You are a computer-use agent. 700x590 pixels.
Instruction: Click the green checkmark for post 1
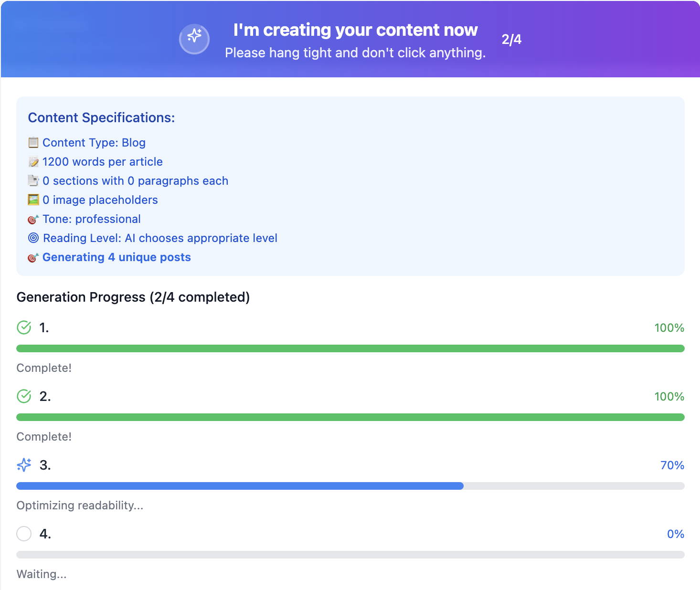24,327
